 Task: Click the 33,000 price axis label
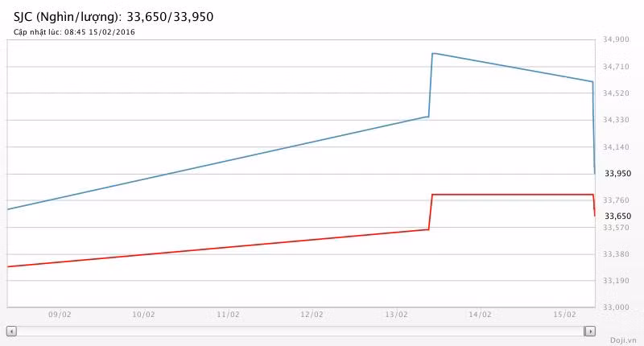click(616, 307)
